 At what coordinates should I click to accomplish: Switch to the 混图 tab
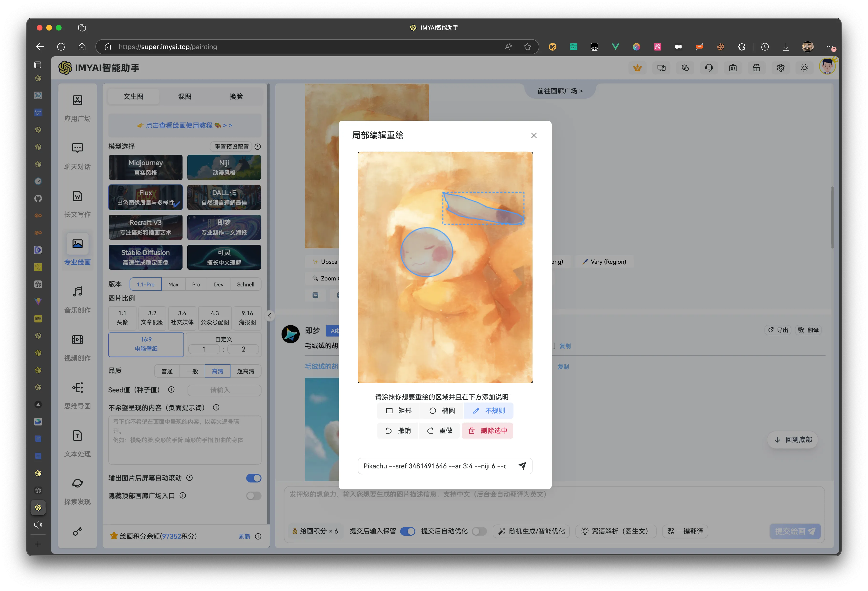coord(184,96)
